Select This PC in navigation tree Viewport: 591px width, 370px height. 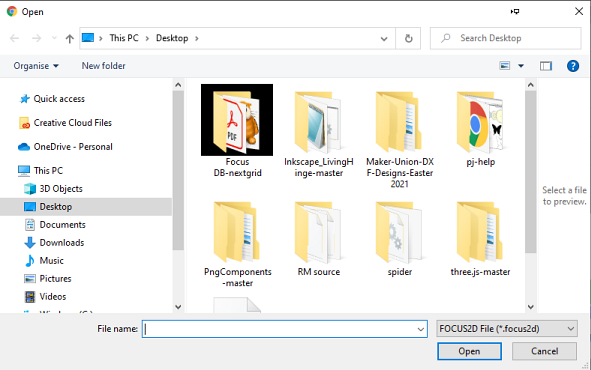(48, 171)
